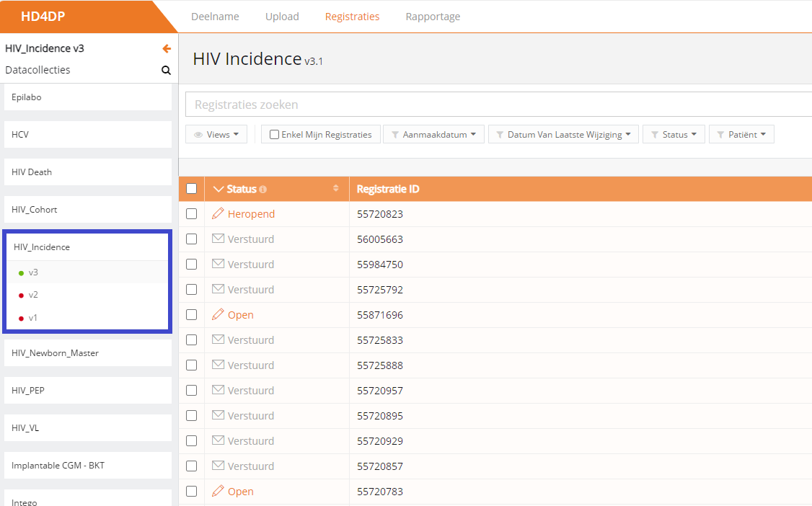Screen dimensions: 812x506
Task: Open the Heropend registration link
Action: (251, 214)
